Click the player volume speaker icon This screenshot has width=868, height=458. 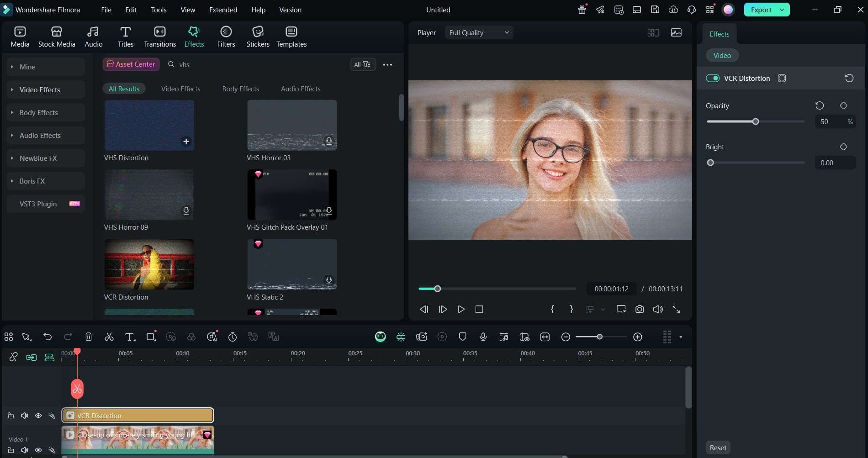[658, 309]
